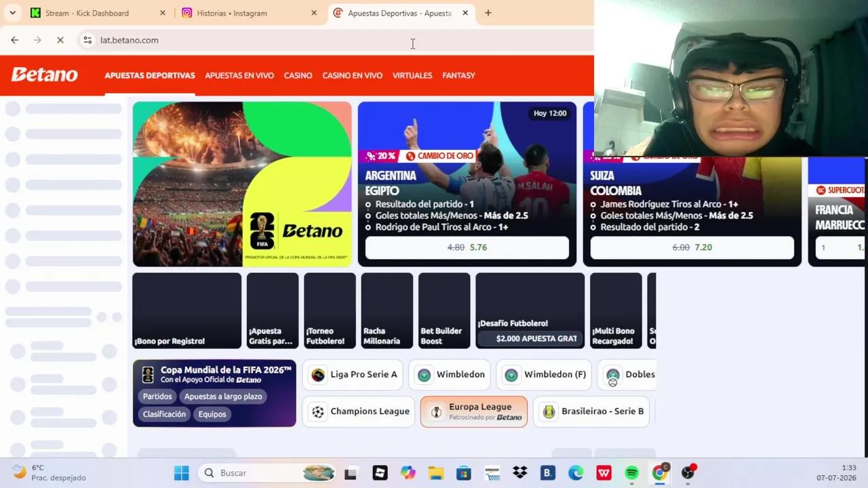Viewport: 868px width, 488px height.
Task: Switch to Stream - Kick Dashboard tab
Action: coord(96,13)
